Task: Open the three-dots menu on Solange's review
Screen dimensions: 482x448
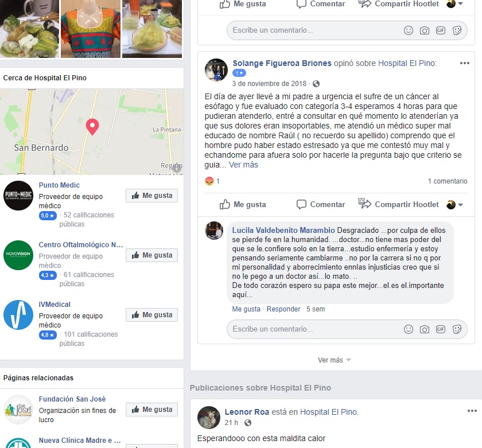Action: [464, 63]
